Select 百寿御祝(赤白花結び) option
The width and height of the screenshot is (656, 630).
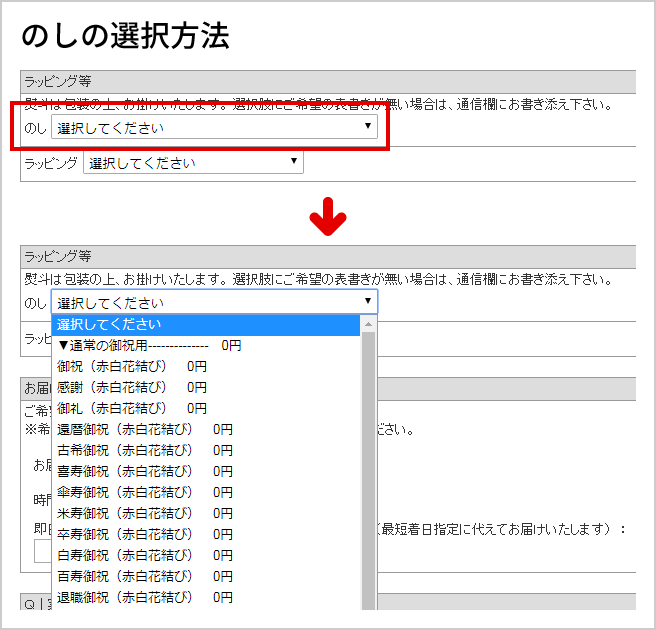pos(205,576)
